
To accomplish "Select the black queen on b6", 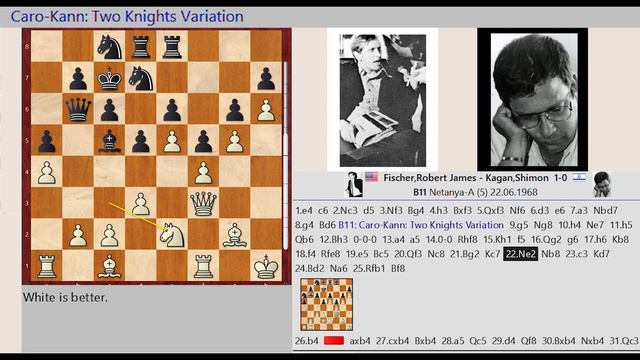I will pyautogui.click(x=78, y=109).
